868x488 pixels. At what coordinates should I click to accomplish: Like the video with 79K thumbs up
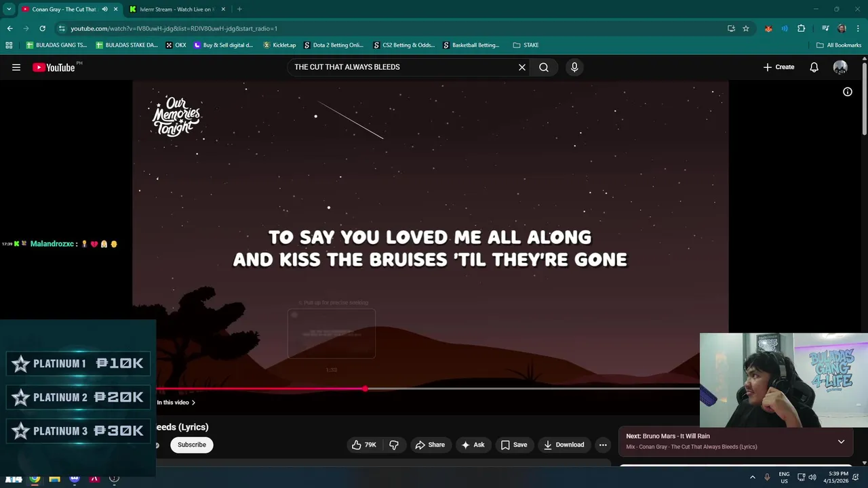pyautogui.click(x=363, y=445)
